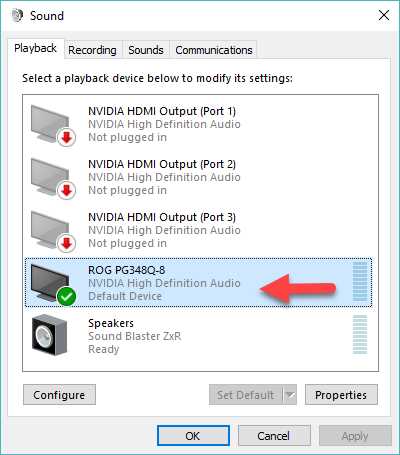The height and width of the screenshot is (455, 400).
Task: Click the Port 3 HDMI monitor icon
Action: click(x=50, y=230)
